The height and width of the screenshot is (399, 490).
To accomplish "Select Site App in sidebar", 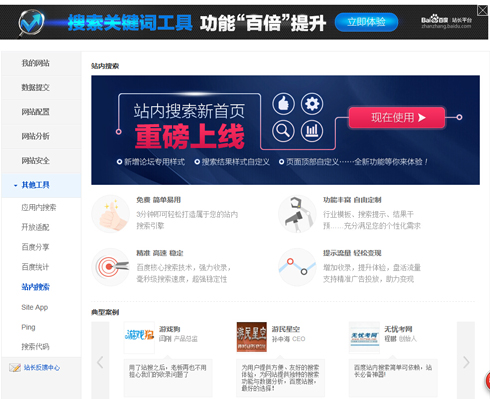I will 35,307.
